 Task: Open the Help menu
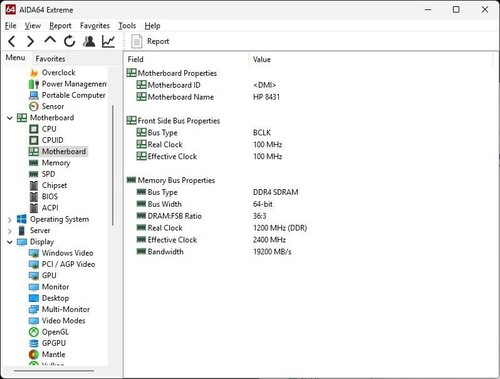pos(152,26)
